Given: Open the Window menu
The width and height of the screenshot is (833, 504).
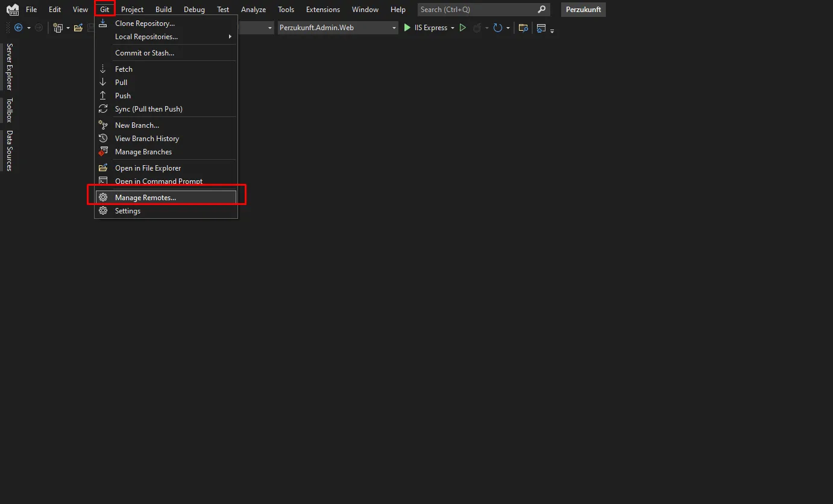Looking at the screenshot, I should click(x=365, y=10).
